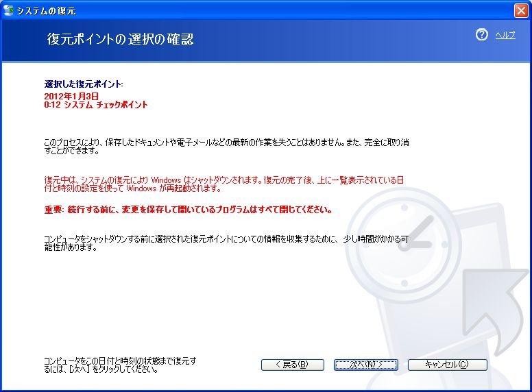The image size is (532, 392).
Task: Click the bottom instruction text about [次へ]
Action: [120, 365]
